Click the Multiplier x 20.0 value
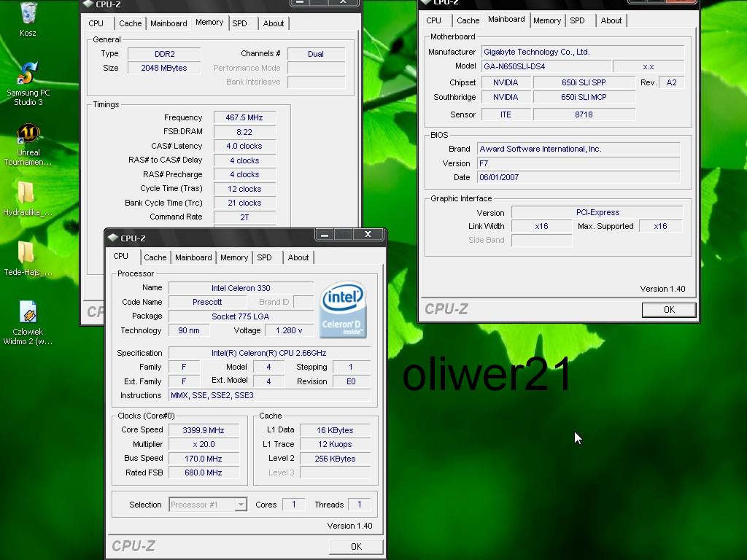 204,444
